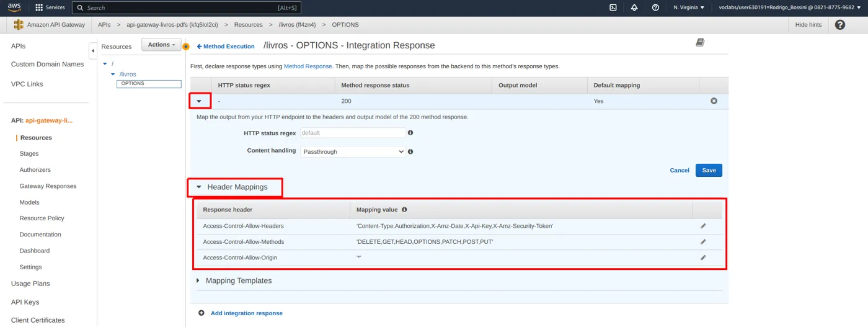Go to Usage Plans
Screen dimensions: 868x327
(x=30, y=284)
